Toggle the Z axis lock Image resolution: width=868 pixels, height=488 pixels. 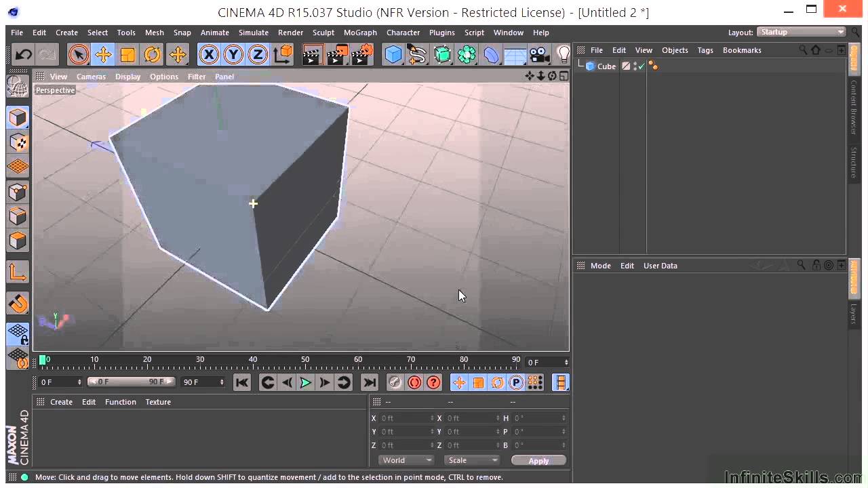(258, 54)
